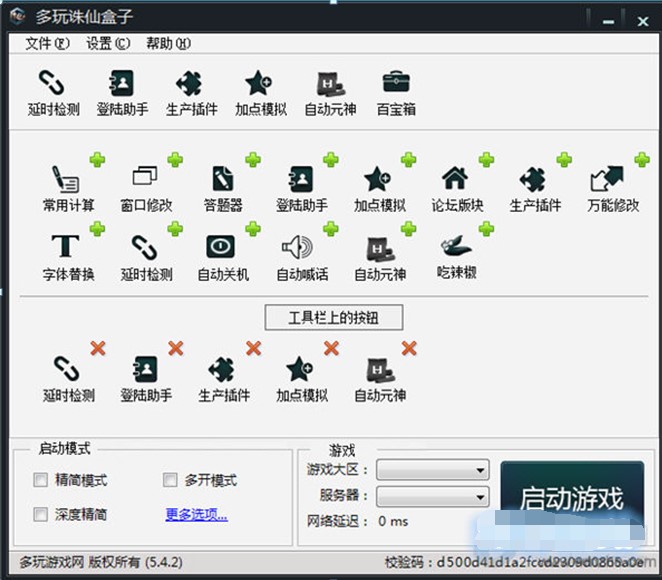Image resolution: width=662 pixels, height=580 pixels.
Task: Click 登陆助手 icon in toolbar buttons list
Action: click(x=145, y=369)
